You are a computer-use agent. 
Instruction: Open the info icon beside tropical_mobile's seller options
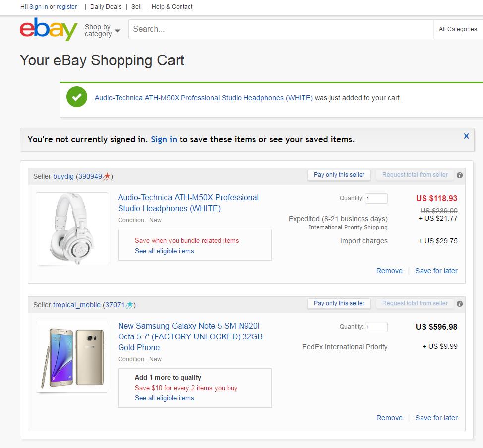coord(460,303)
